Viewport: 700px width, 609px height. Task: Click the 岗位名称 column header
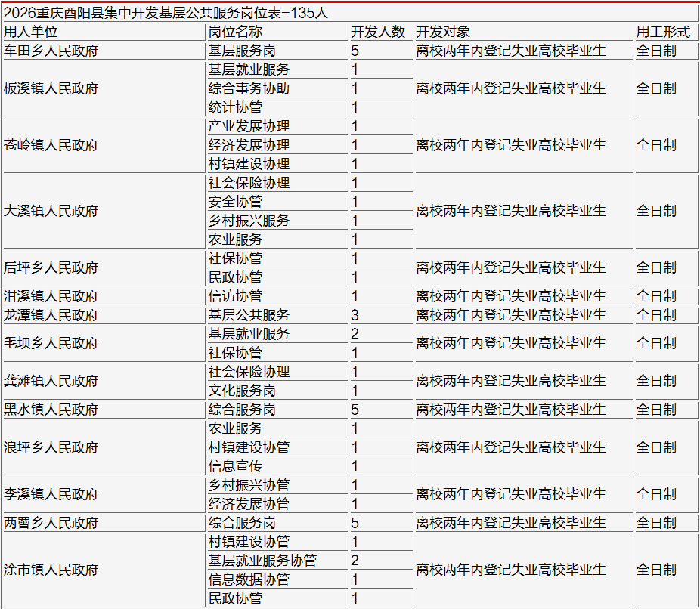click(x=277, y=32)
